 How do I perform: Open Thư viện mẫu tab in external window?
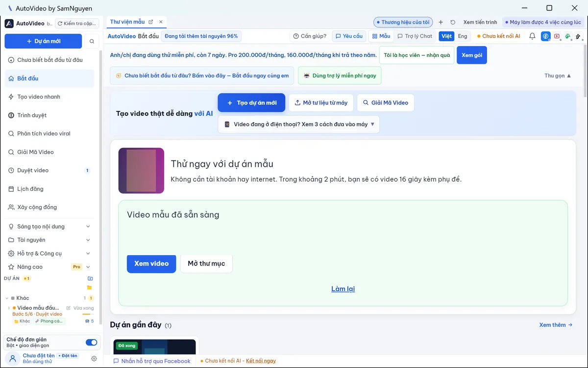[151, 22]
